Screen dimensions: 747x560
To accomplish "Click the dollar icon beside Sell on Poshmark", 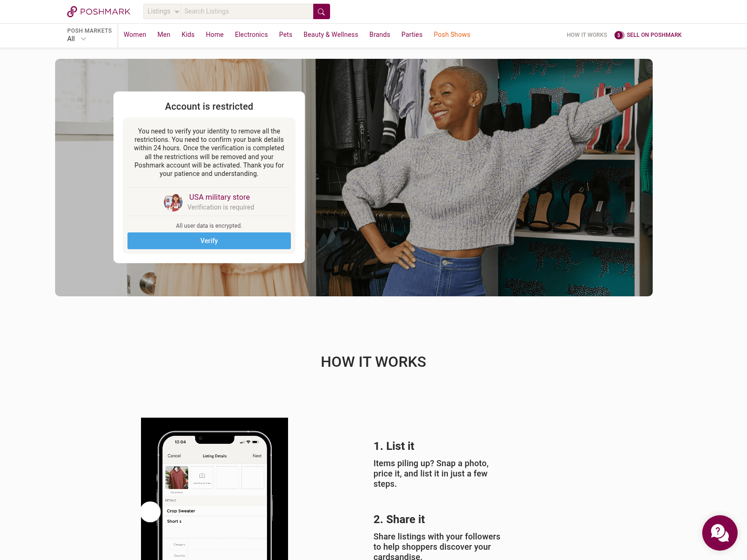I will click(619, 35).
